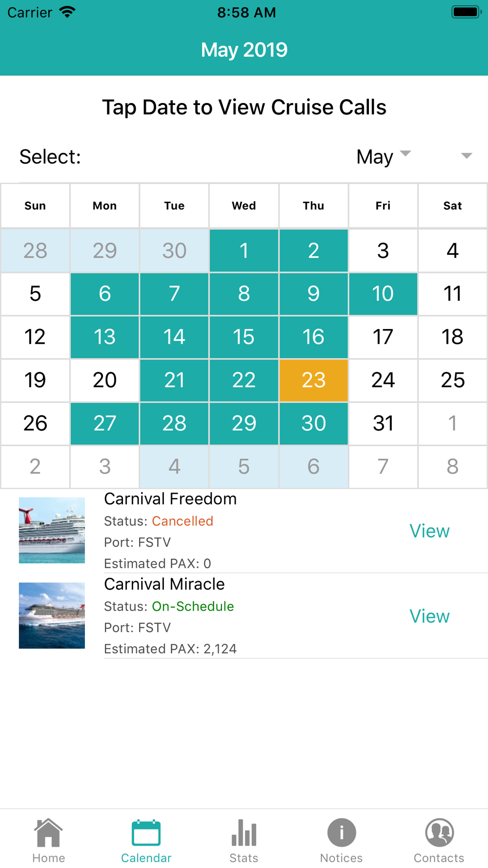Tap date 20 on the calendar
488x868 pixels.
pyautogui.click(x=104, y=380)
